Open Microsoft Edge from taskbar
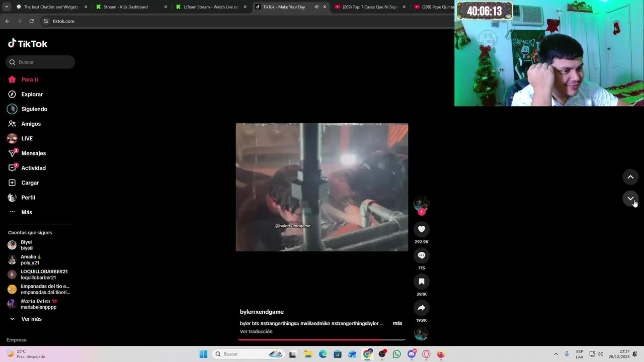644x362 pixels. point(323,354)
